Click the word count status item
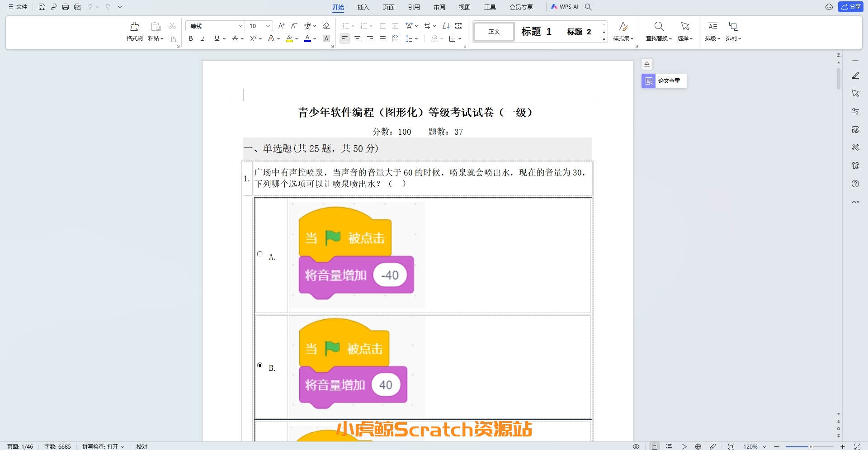The width and height of the screenshot is (868, 450). pyautogui.click(x=57, y=446)
